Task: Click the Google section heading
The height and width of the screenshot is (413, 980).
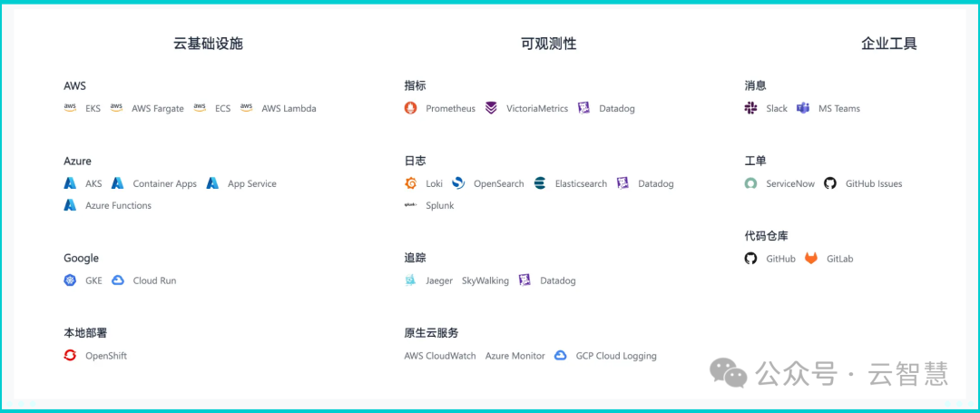Action: tap(82, 259)
